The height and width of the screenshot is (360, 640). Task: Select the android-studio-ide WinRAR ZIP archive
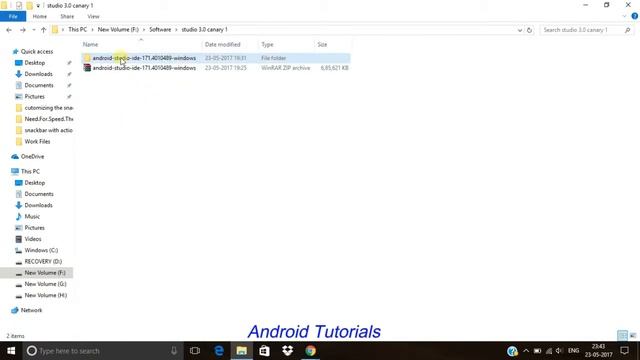tap(216, 68)
